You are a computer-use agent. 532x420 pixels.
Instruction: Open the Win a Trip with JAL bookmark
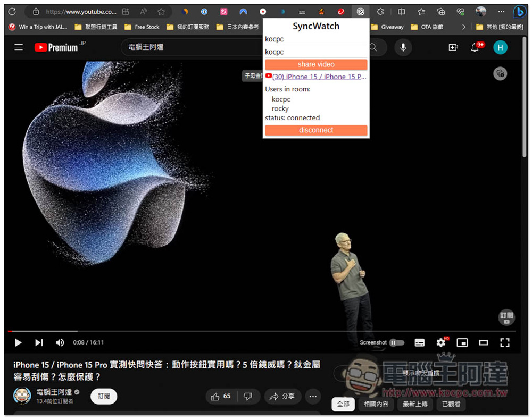pyautogui.click(x=38, y=27)
